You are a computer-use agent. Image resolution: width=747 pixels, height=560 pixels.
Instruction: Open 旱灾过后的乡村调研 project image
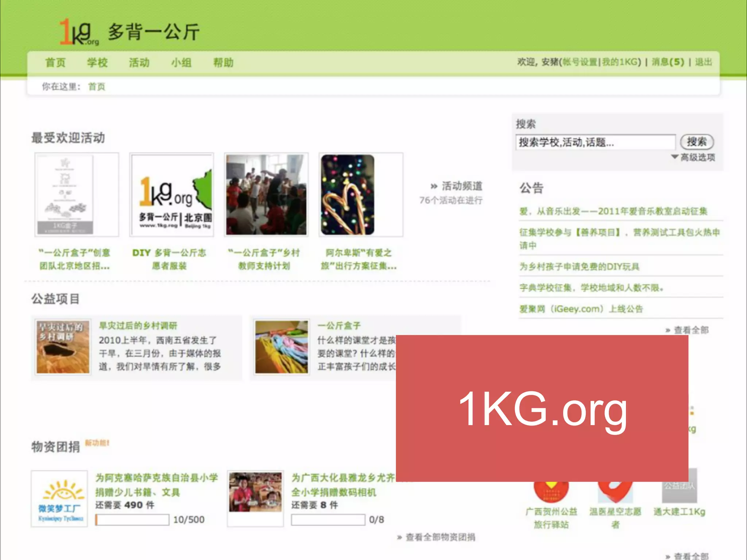click(x=63, y=347)
